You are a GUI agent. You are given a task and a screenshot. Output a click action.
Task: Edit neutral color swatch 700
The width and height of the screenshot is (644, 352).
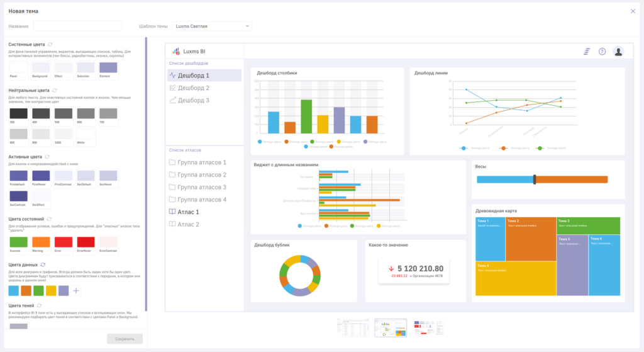coord(108,113)
